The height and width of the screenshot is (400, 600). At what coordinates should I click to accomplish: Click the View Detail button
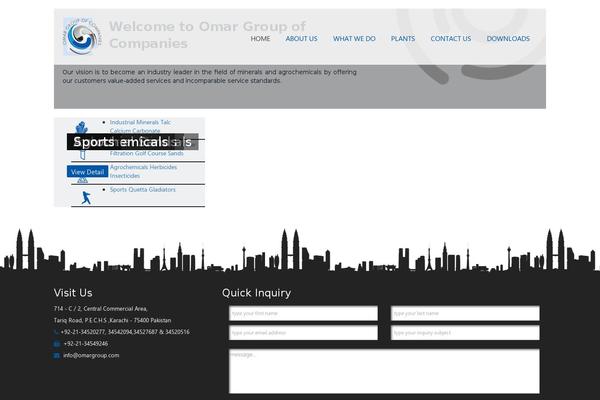coord(88,172)
